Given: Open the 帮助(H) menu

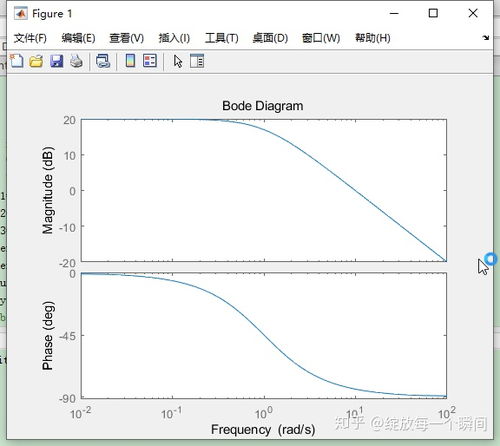Looking at the screenshot, I should pyautogui.click(x=373, y=38).
